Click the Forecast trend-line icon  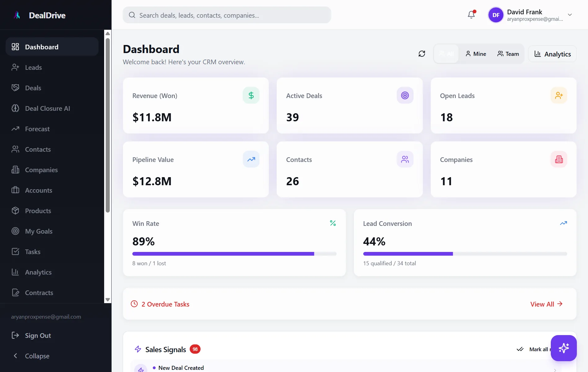15,128
